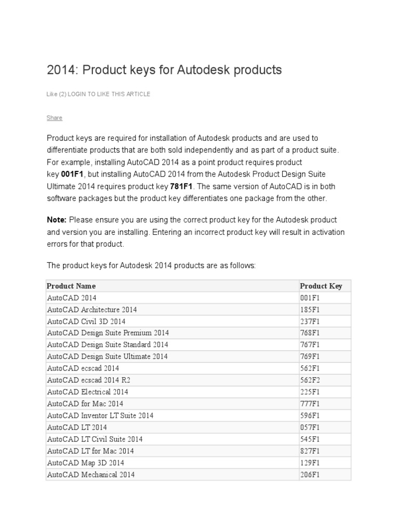Click LOGIN TO LIKE THIS ARTICLE
Viewport: 399px width, 532px height.
click(109, 94)
